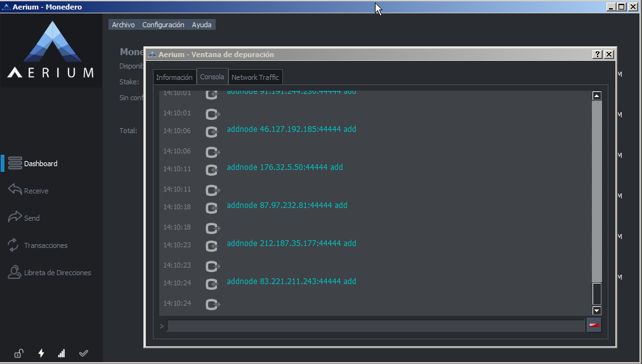Open Transacciones in the sidebar
642x364 pixels.
click(x=46, y=245)
